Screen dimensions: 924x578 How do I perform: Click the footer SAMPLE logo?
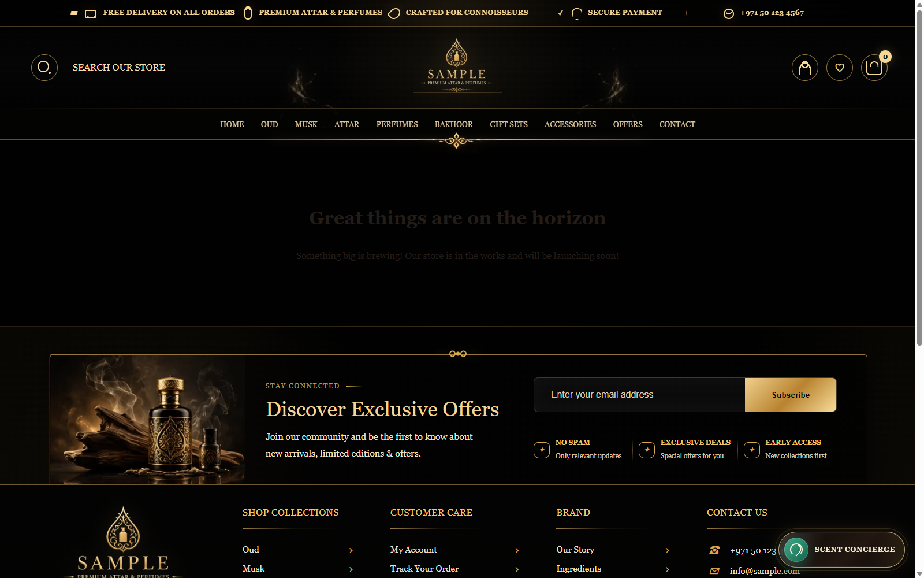(123, 542)
